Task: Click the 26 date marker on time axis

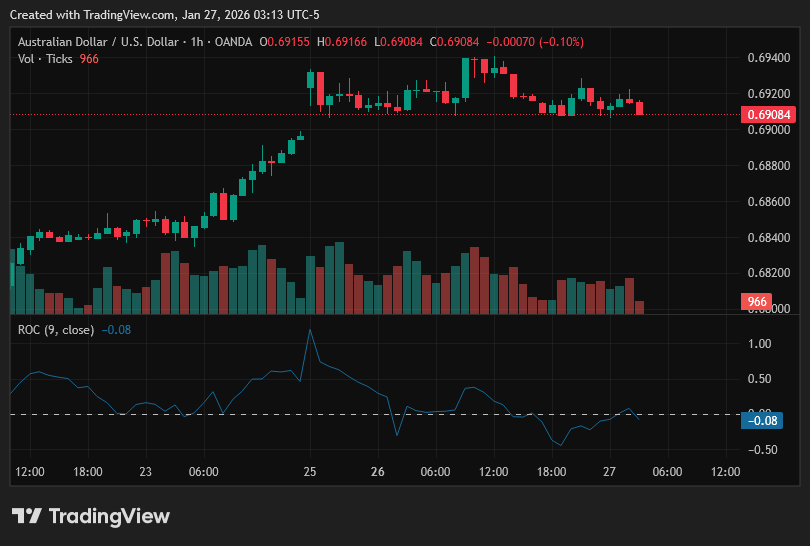Action: pyautogui.click(x=378, y=472)
